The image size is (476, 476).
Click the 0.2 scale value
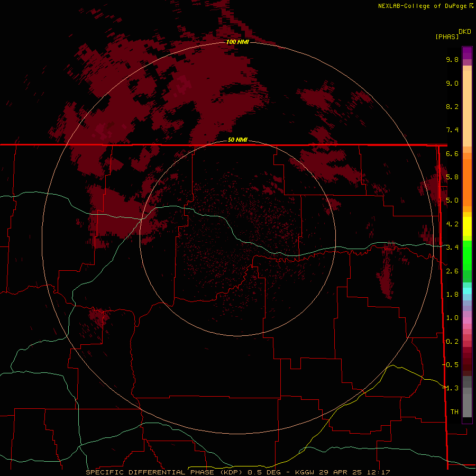pyautogui.click(x=452, y=342)
